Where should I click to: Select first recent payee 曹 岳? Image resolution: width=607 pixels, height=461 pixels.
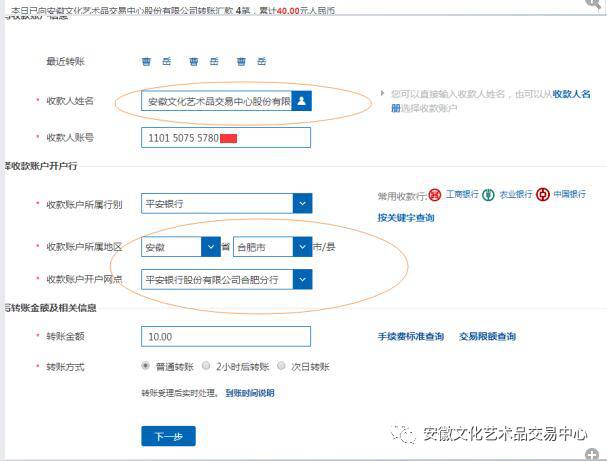156,62
